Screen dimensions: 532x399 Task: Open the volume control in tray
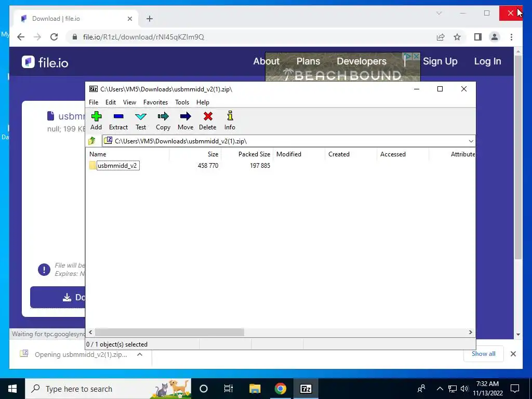click(x=464, y=389)
